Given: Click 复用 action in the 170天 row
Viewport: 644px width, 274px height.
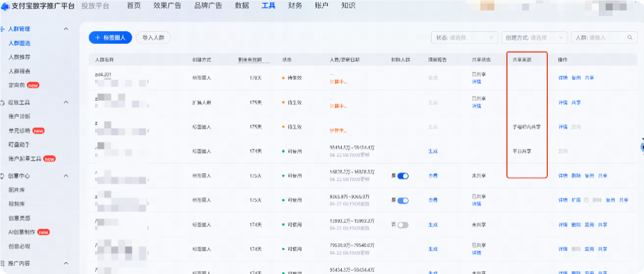Looking at the screenshot, I should tap(576, 78).
